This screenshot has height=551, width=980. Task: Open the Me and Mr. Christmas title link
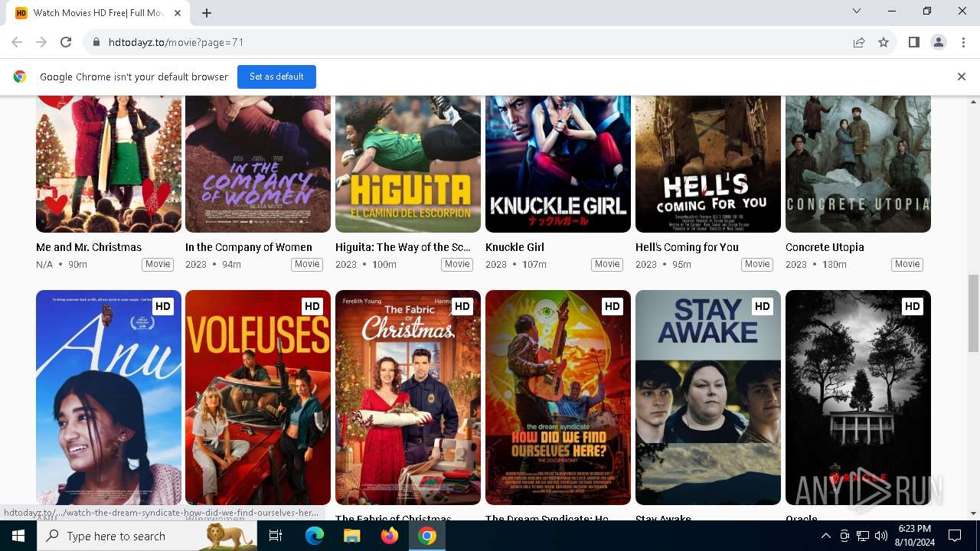pos(89,247)
